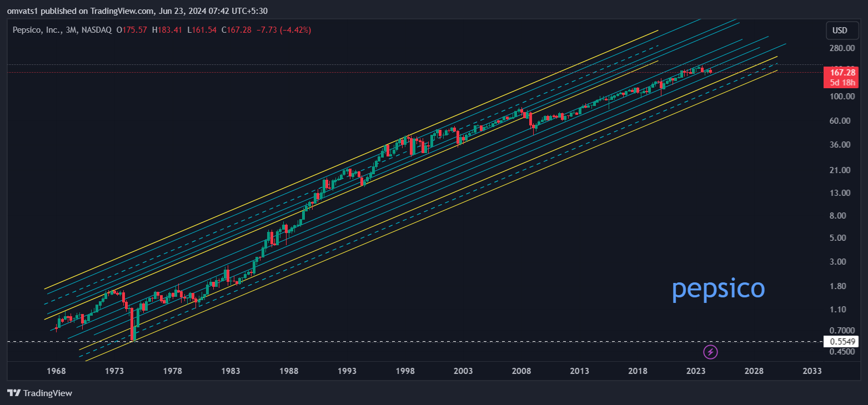
Task: Click the change value −7.73 (−4.42%)
Action: click(x=283, y=30)
